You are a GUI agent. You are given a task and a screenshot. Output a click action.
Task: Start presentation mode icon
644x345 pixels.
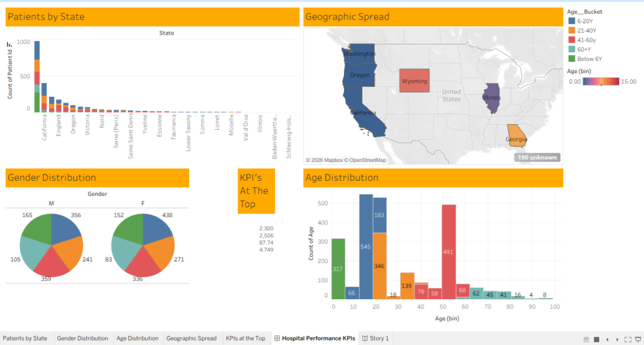tap(638, 339)
